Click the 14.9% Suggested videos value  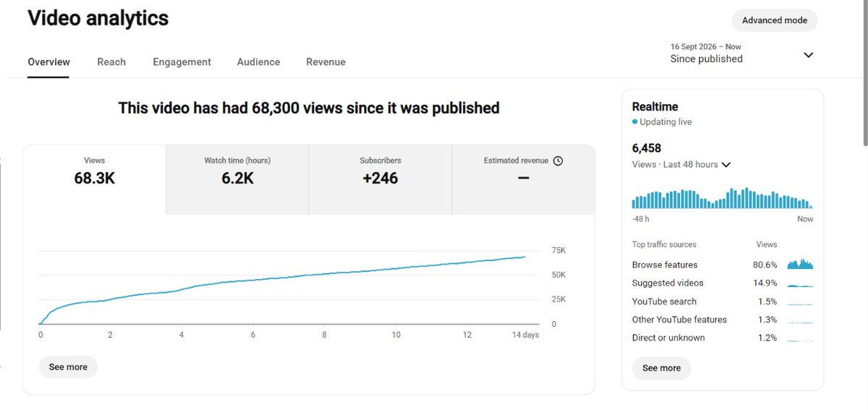tap(765, 283)
